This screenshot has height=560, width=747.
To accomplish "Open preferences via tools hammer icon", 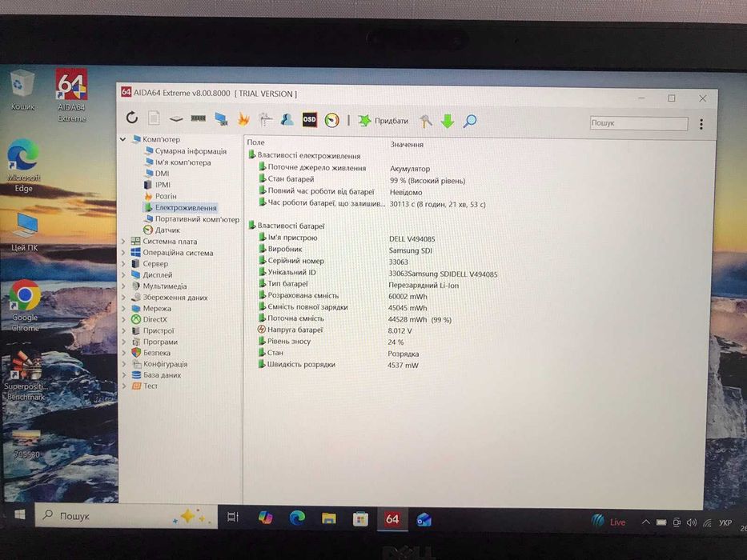I will tap(425, 121).
